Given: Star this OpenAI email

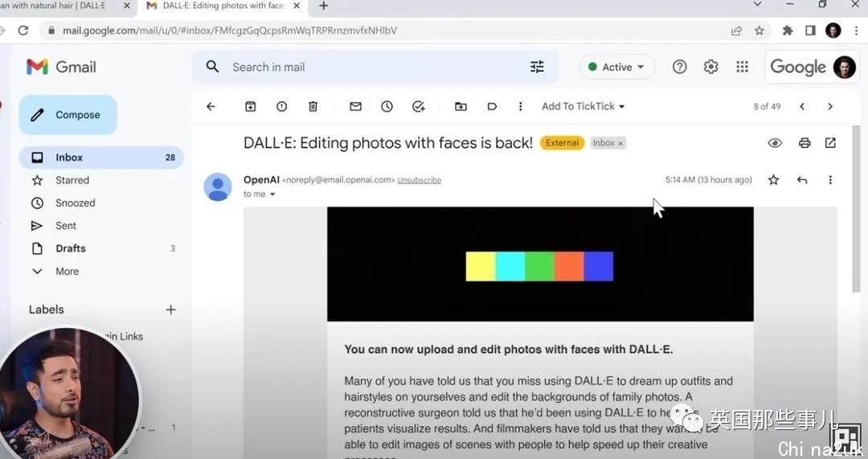Looking at the screenshot, I should click(x=774, y=180).
